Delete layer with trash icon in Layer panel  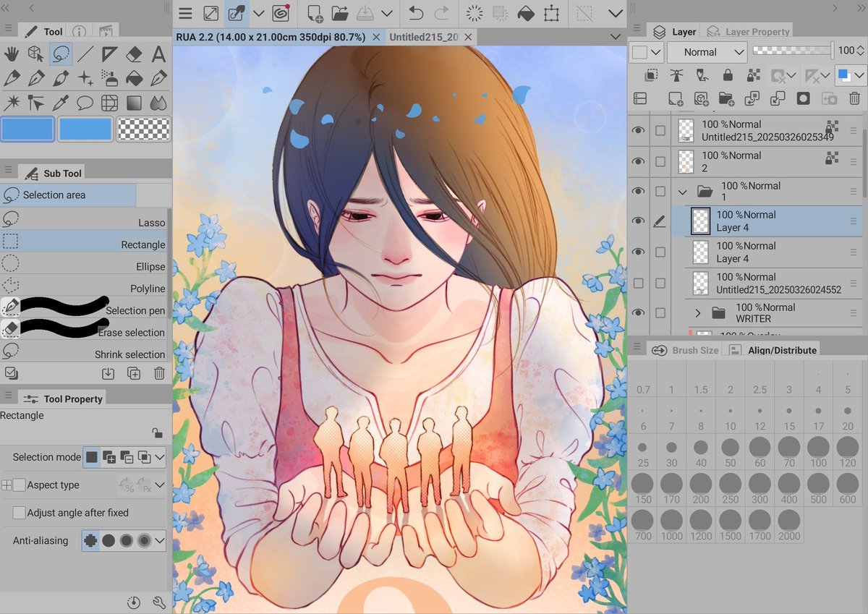point(854,98)
